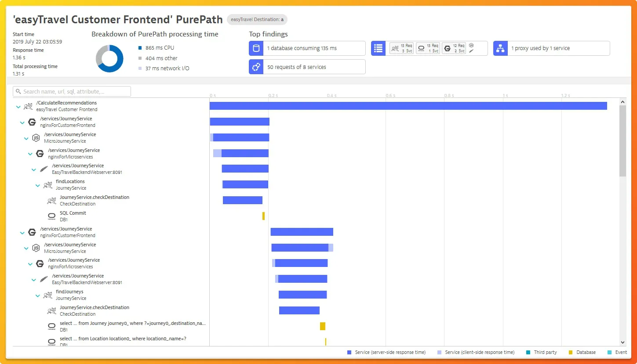The height and width of the screenshot is (364, 637).
Task: Click the Tomcat icon beside /CalculateRecommendations
Action: pyautogui.click(x=28, y=106)
